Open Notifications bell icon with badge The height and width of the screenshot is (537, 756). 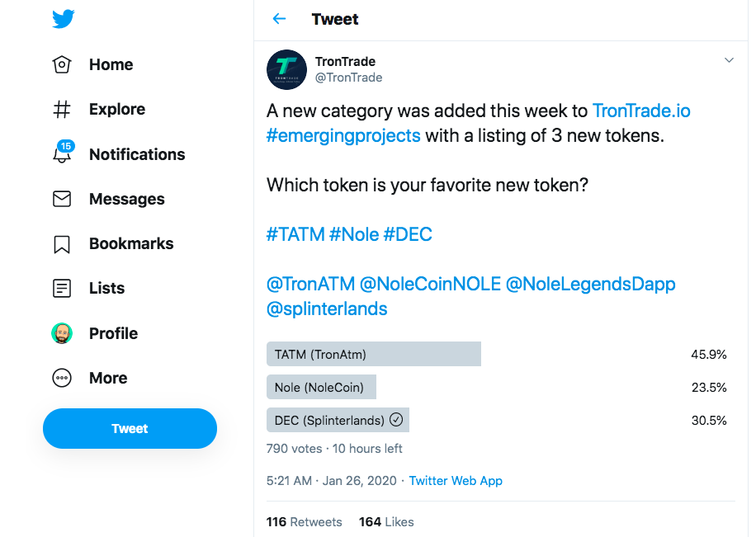point(63,153)
